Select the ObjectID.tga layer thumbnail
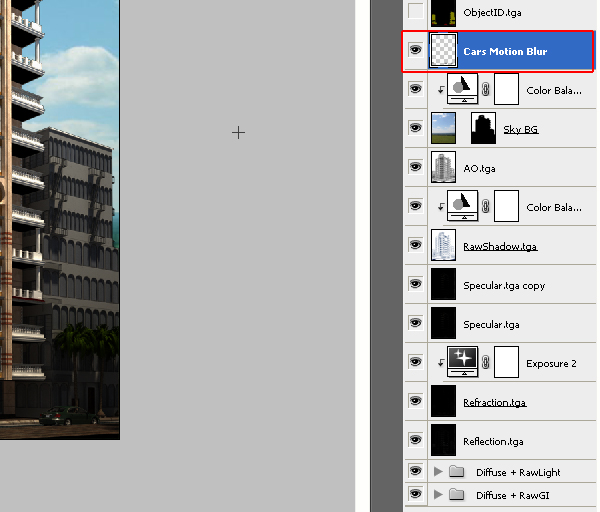This screenshot has width=600, height=512. [x=443, y=13]
